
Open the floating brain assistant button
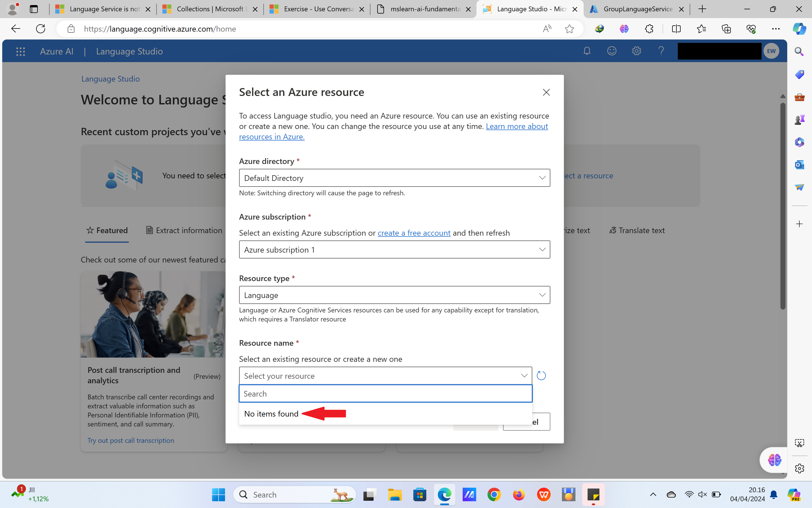tap(775, 460)
